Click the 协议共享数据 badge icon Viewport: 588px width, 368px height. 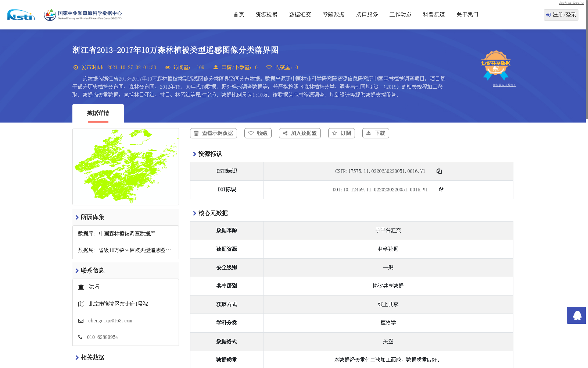(x=496, y=65)
